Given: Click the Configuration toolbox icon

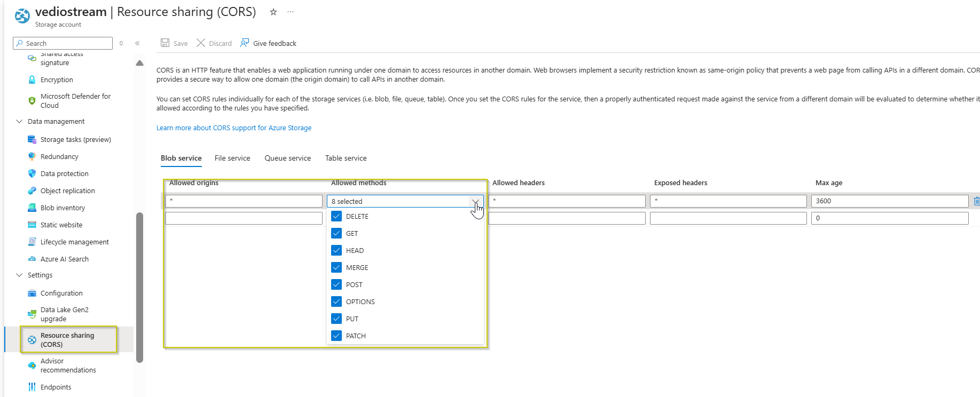Looking at the screenshot, I should (32, 293).
